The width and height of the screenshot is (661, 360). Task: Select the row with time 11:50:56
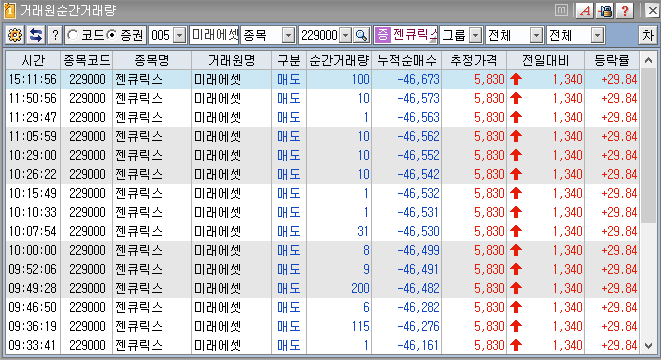pos(322,98)
